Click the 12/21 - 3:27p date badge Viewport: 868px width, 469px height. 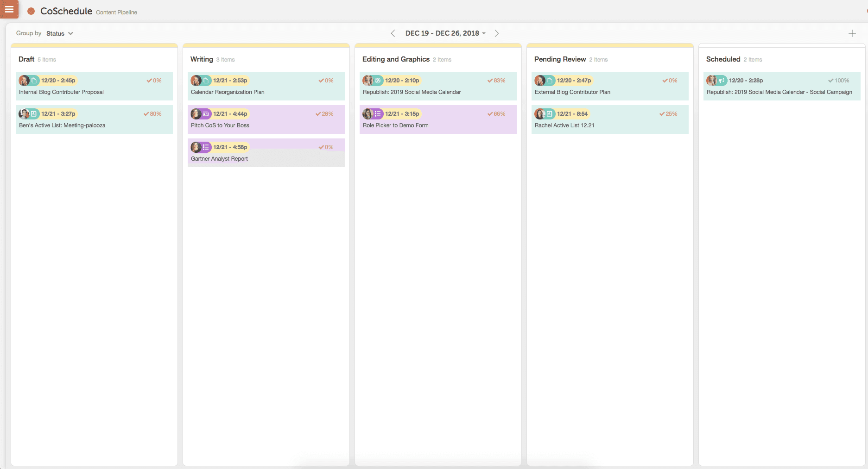[58, 114]
